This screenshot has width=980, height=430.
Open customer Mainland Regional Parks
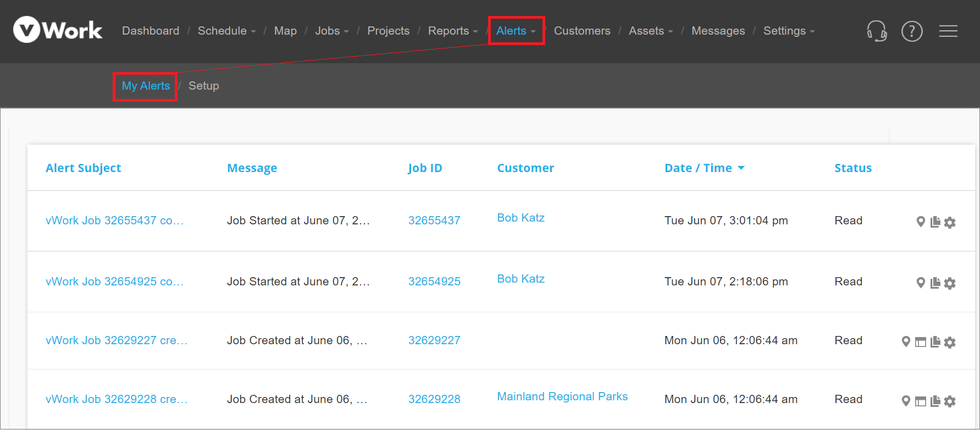562,396
